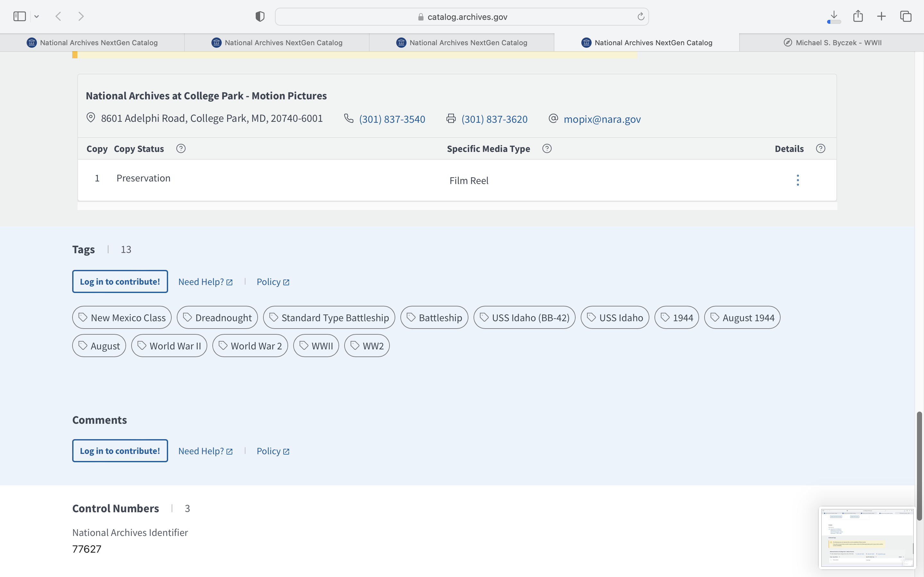
Task: Click the catalog.archives.gov address bar
Action: click(462, 17)
